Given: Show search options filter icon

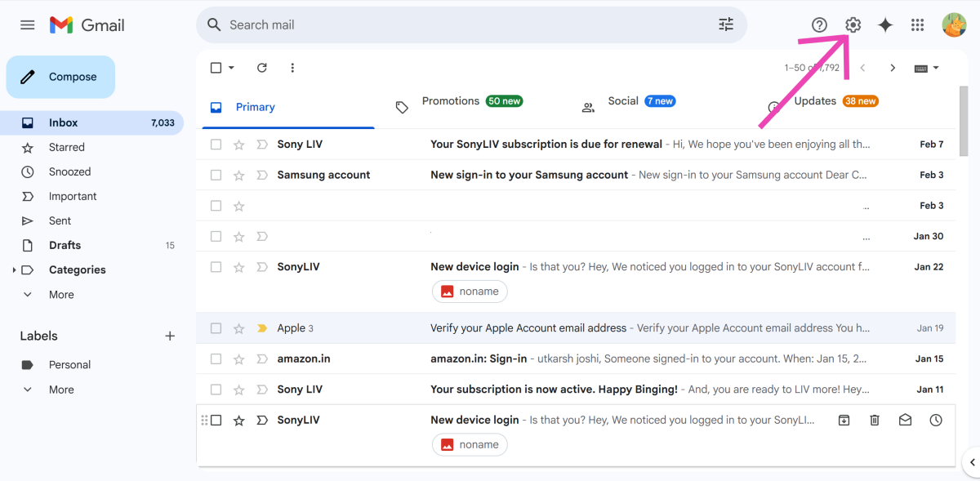Looking at the screenshot, I should (726, 24).
